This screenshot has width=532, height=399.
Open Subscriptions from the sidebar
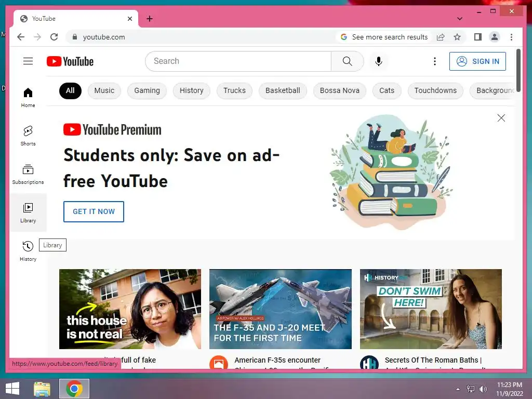pos(28,174)
